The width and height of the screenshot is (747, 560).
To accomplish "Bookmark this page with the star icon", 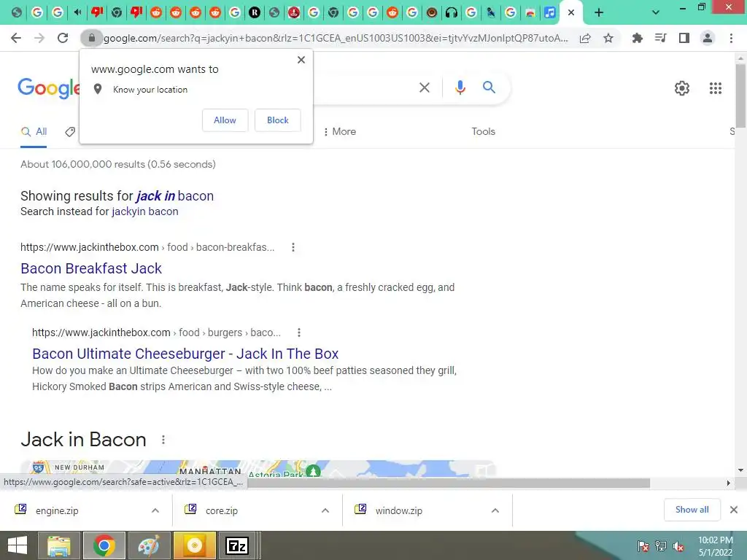I will tap(608, 38).
